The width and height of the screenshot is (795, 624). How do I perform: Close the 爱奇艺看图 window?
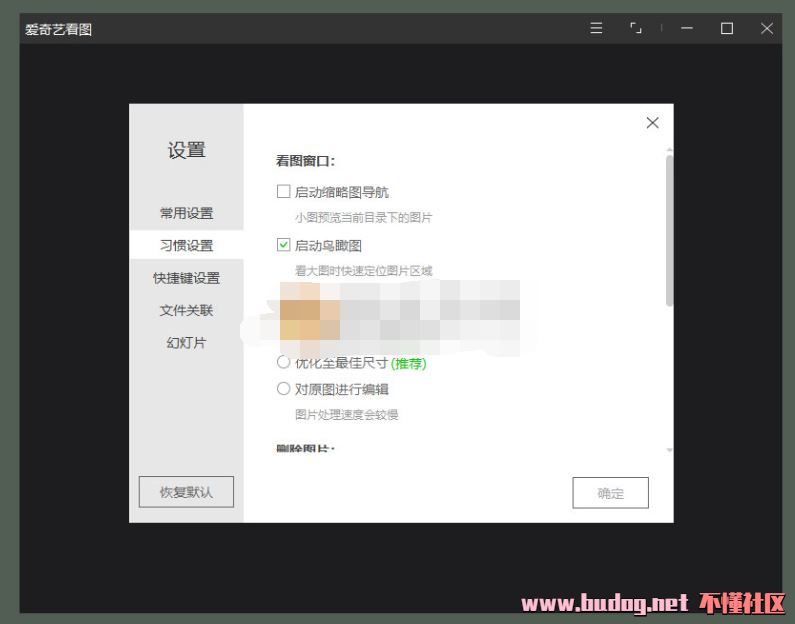coord(767,28)
